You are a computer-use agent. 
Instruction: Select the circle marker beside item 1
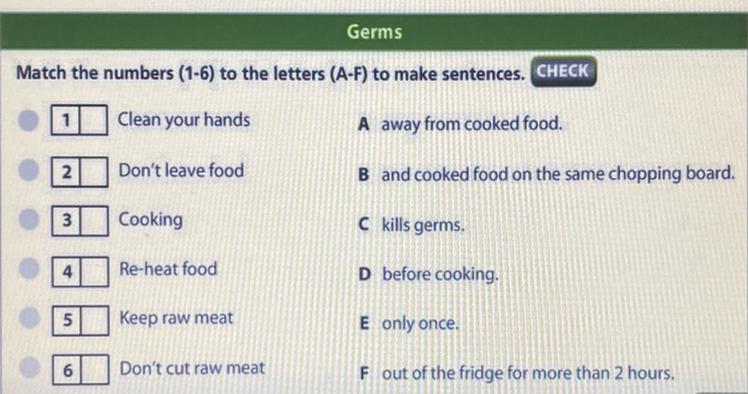coord(29,120)
